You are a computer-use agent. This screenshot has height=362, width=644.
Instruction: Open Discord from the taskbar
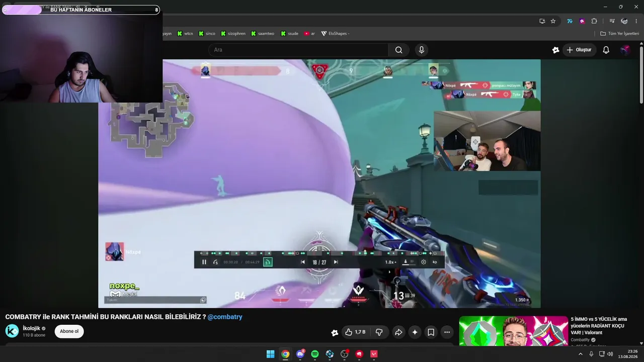click(x=300, y=354)
